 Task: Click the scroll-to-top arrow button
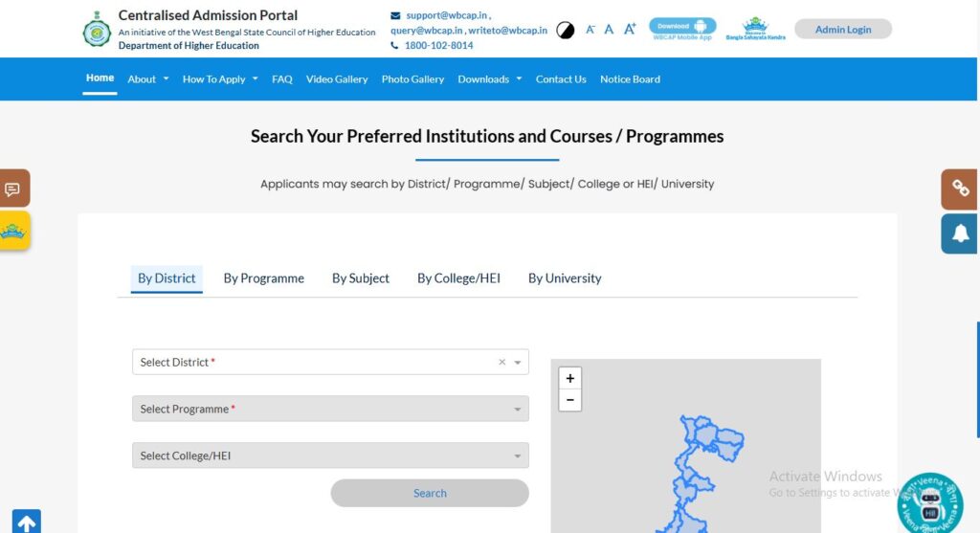coord(26,522)
